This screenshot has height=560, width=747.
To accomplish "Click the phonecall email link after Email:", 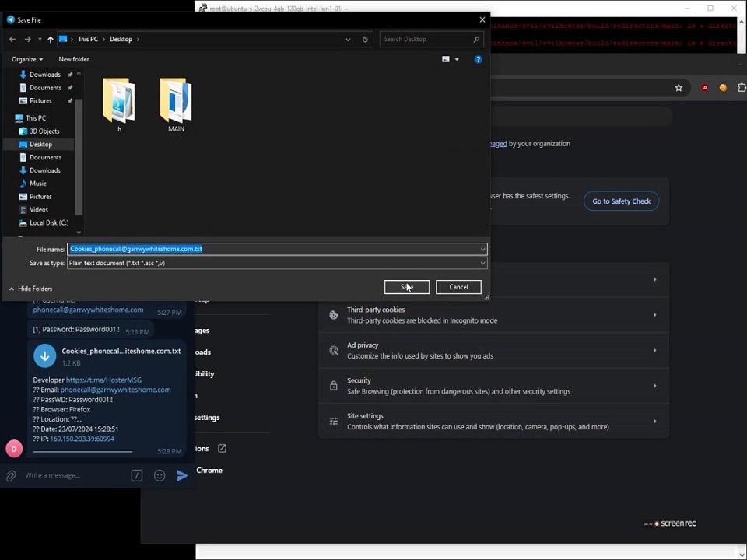I will point(115,390).
